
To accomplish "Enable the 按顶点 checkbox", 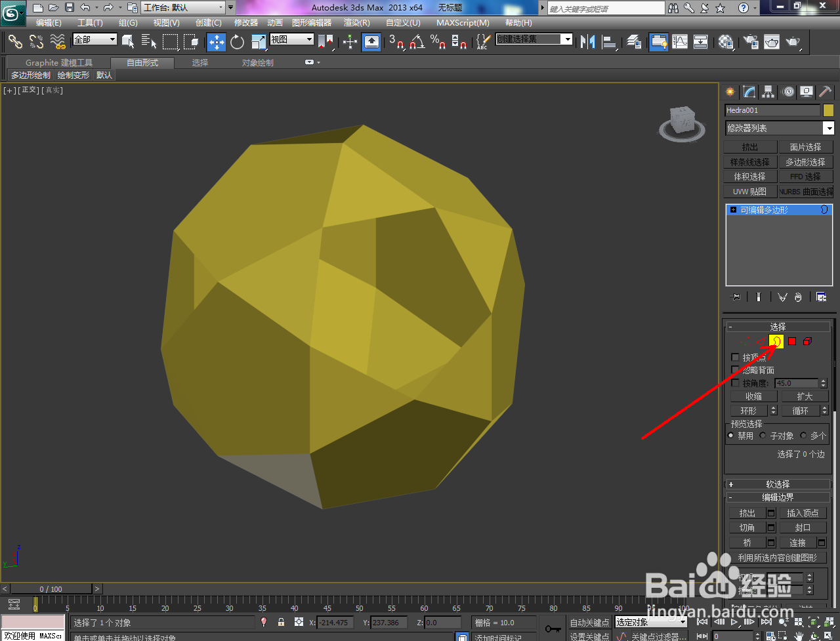I will pyautogui.click(x=735, y=358).
